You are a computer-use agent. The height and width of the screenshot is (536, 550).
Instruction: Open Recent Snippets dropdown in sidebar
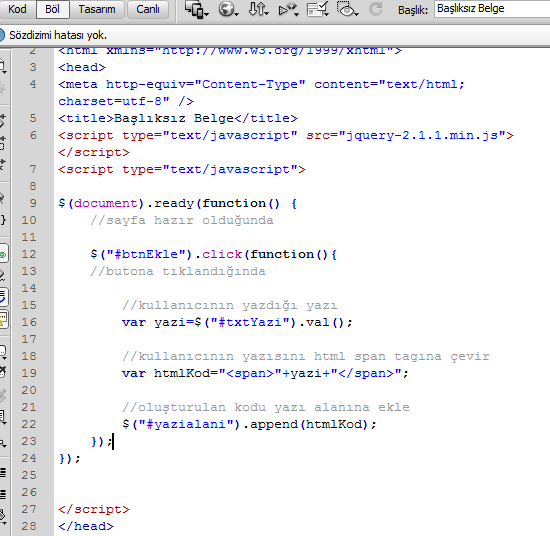point(3,417)
